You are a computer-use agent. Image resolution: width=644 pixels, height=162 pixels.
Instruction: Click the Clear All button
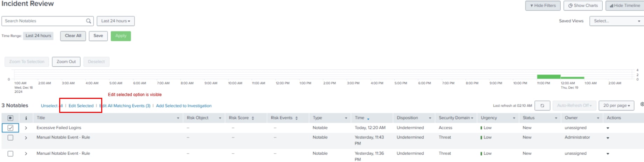[x=73, y=36]
